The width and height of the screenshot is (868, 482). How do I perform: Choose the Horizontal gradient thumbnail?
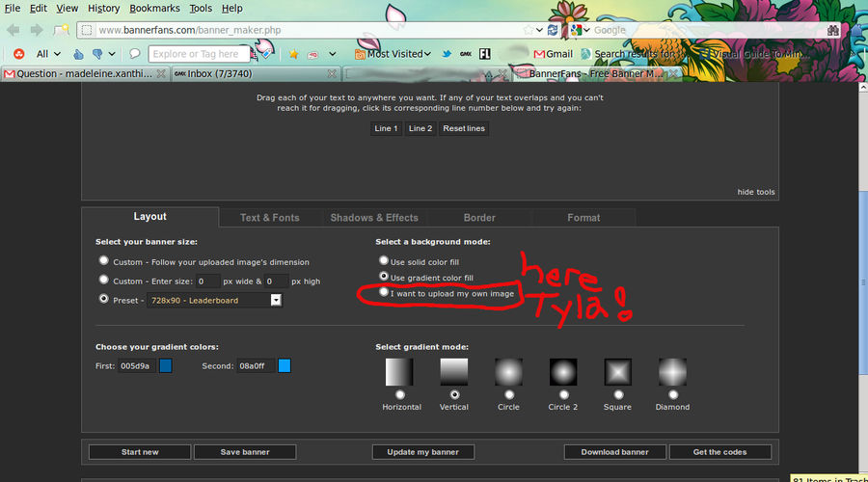pyautogui.click(x=399, y=371)
